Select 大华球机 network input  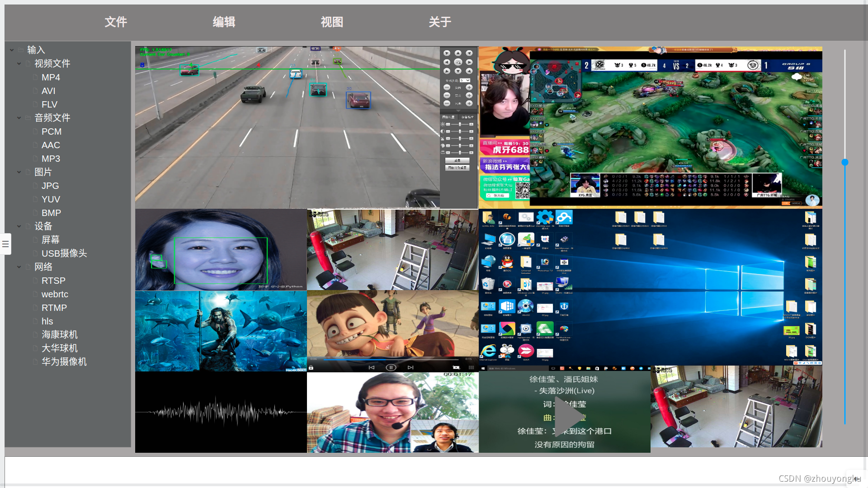(x=60, y=348)
